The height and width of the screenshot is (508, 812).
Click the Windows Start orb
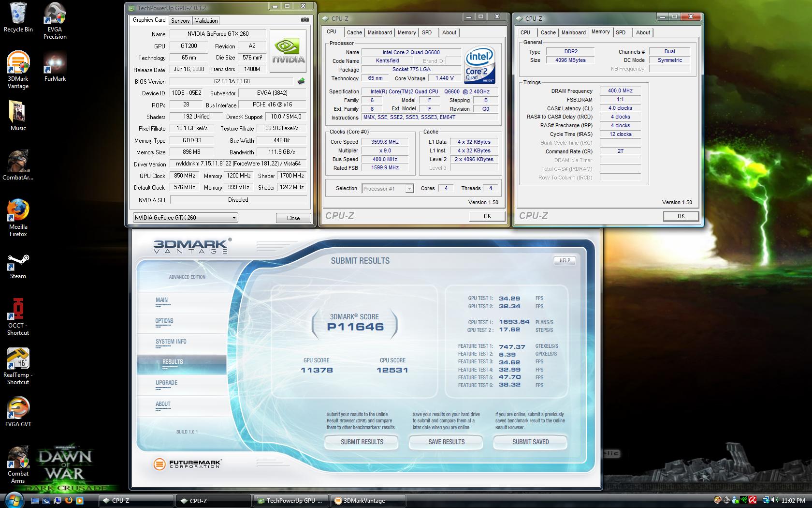point(14,500)
